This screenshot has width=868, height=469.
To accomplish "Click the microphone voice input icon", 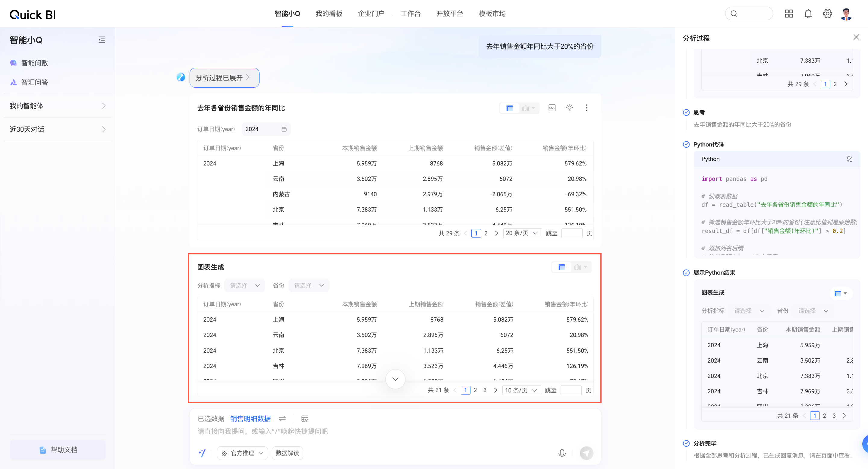I will tap(562, 453).
